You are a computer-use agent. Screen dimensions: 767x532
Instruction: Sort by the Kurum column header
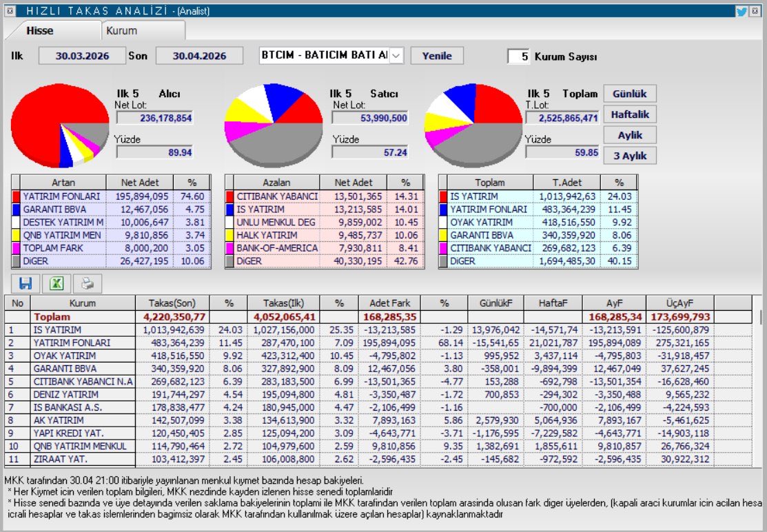click(x=82, y=303)
